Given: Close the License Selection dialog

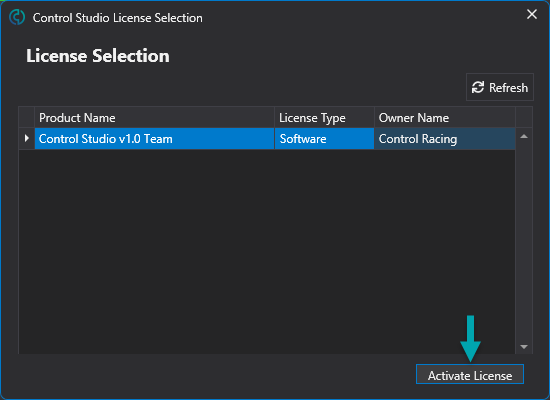Looking at the screenshot, I should tap(532, 14).
